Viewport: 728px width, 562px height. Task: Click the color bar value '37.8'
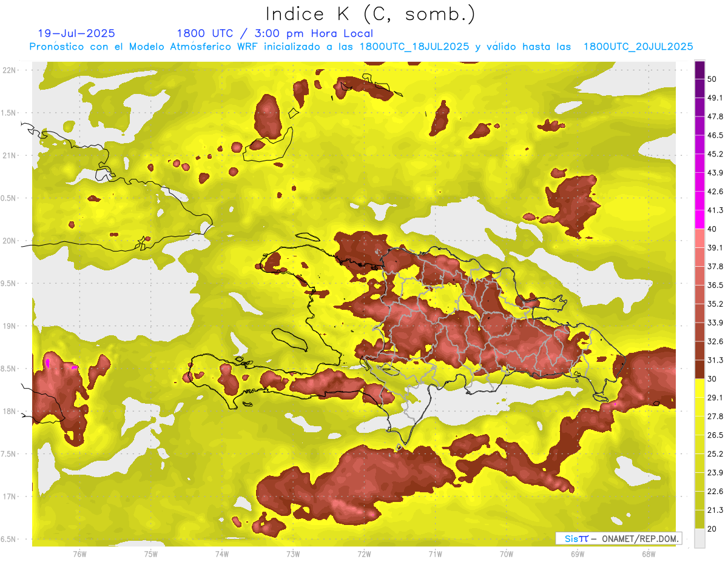pyautogui.click(x=715, y=266)
